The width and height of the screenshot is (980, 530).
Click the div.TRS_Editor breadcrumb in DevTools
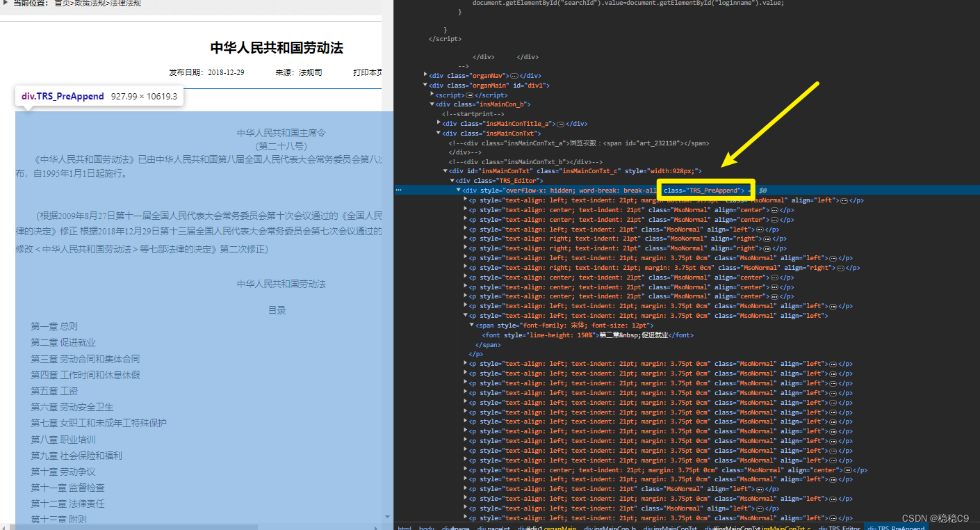[x=838, y=528]
